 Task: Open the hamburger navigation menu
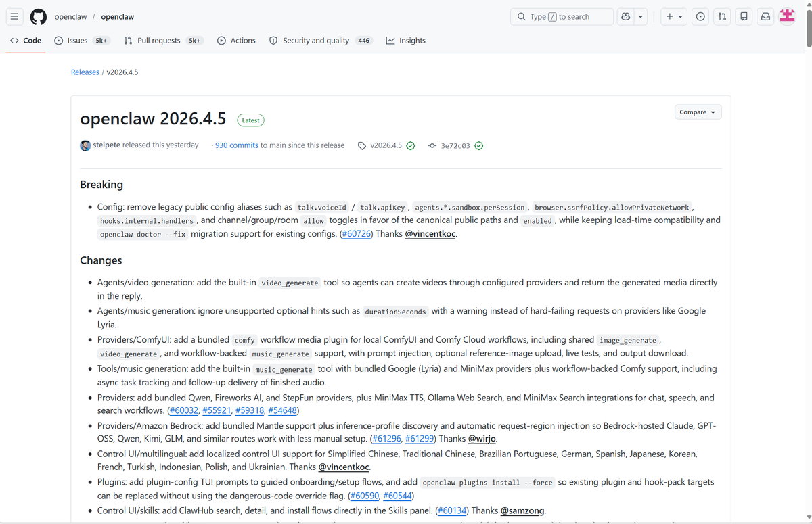point(14,17)
